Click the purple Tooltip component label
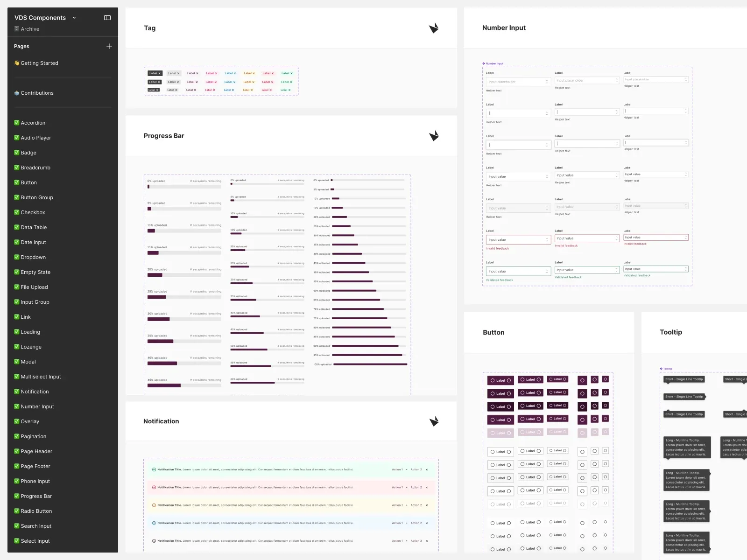 pyautogui.click(x=666, y=369)
